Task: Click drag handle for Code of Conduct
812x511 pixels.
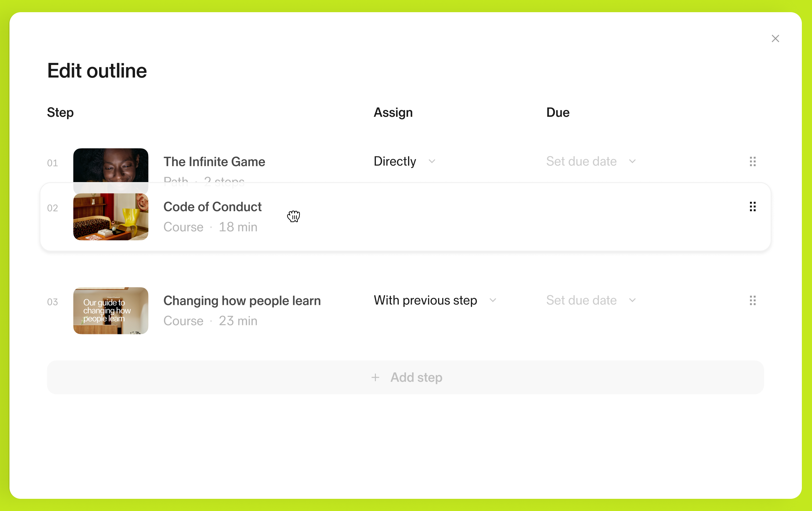Action: pyautogui.click(x=752, y=207)
